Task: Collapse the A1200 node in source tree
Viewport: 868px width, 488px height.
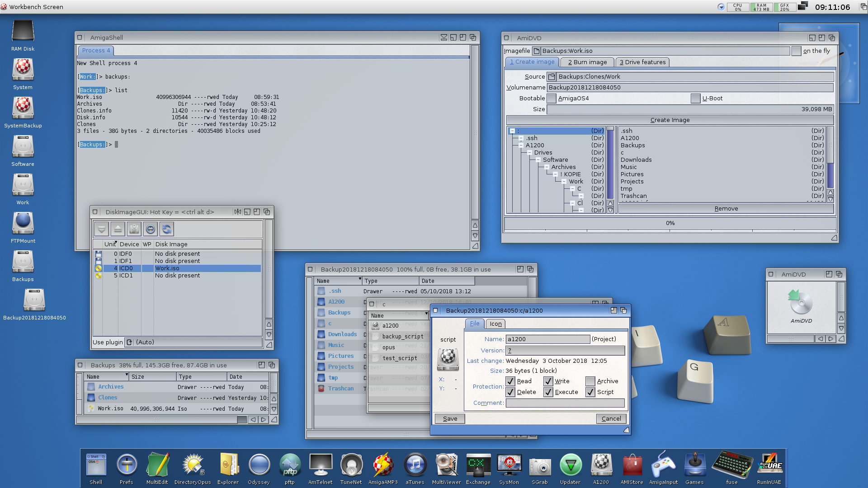Action: point(521,145)
